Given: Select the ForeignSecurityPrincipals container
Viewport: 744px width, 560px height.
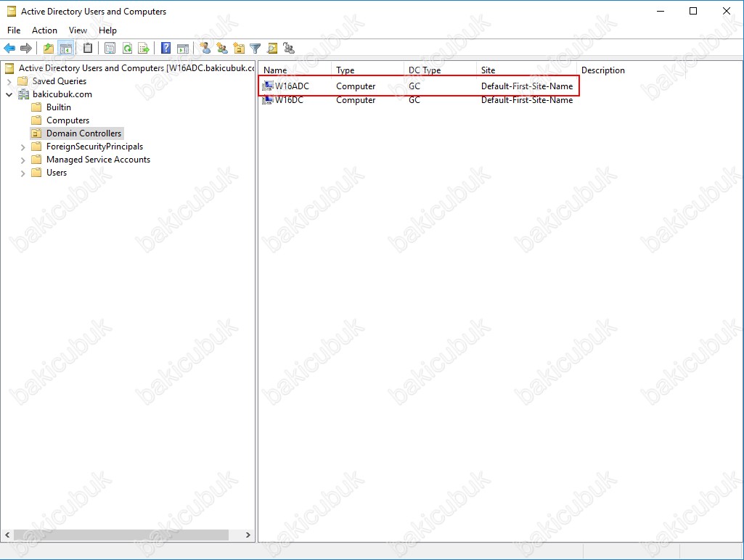Looking at the screenshot, I should click(94, 147).
